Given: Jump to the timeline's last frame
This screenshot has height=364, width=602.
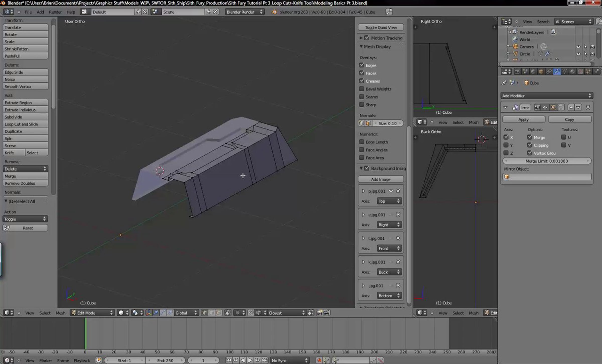Looking at the screenshot, I should [264, 360].
